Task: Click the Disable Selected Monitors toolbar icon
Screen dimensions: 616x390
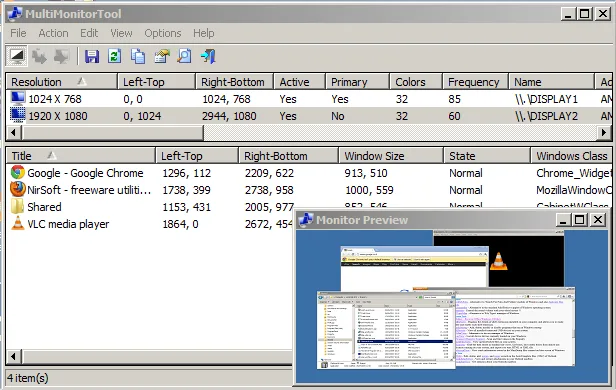Action: tap(16, 56)
